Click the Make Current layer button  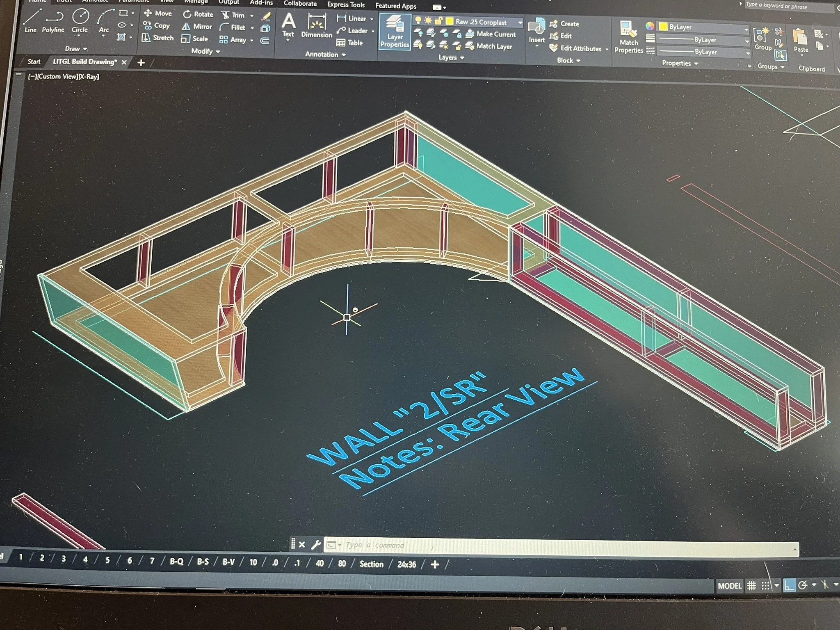pyautogui.click(x=491, y=34)
